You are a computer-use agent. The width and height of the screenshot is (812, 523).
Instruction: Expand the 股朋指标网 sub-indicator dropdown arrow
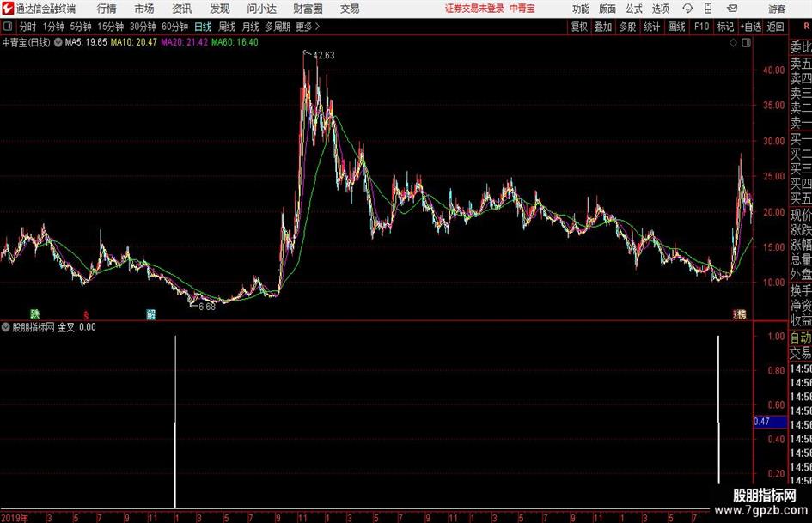point(6,327)
